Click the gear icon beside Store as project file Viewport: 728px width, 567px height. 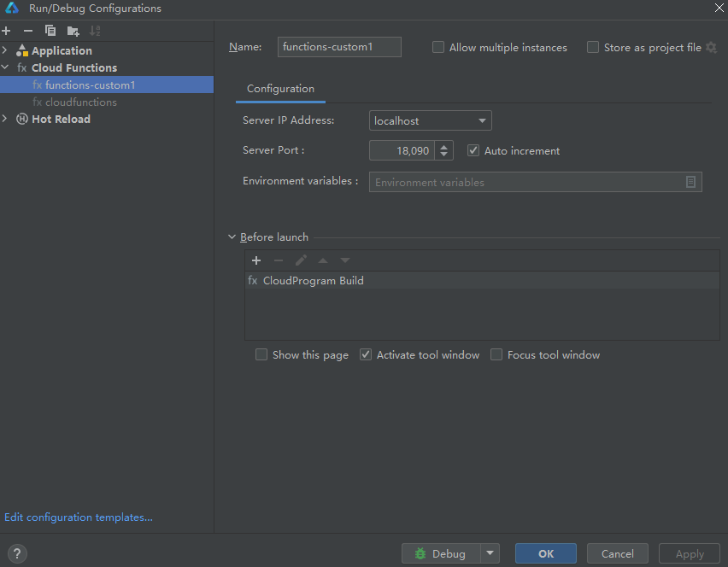[711, 48]
